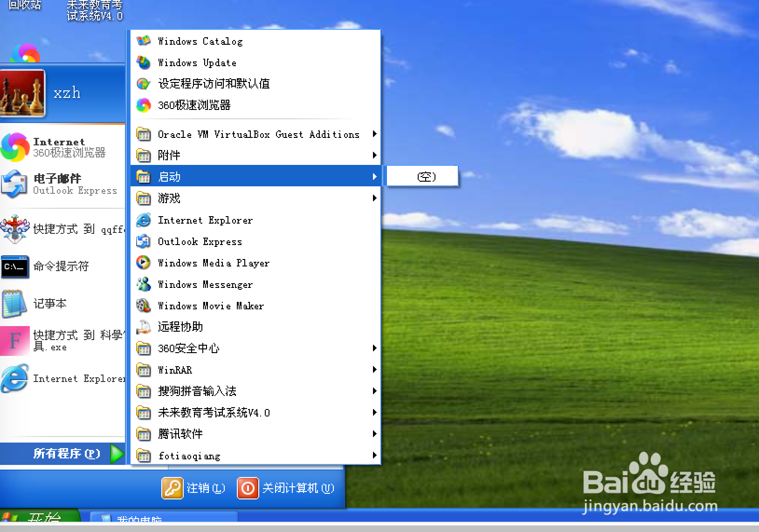
Task: Click 所有程序(P) button
Action: 62,453
